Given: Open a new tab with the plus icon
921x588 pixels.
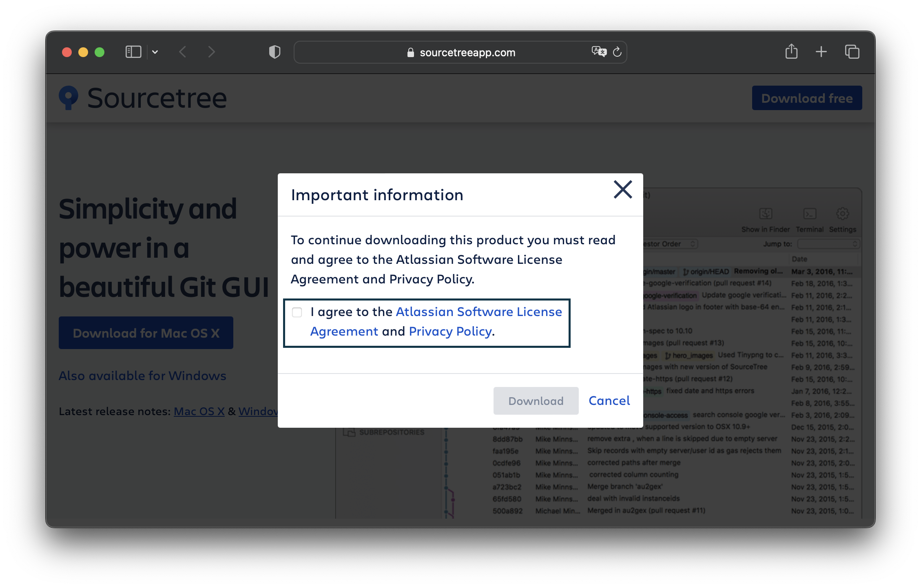Looking at the screenshot, I should point(821,52).
